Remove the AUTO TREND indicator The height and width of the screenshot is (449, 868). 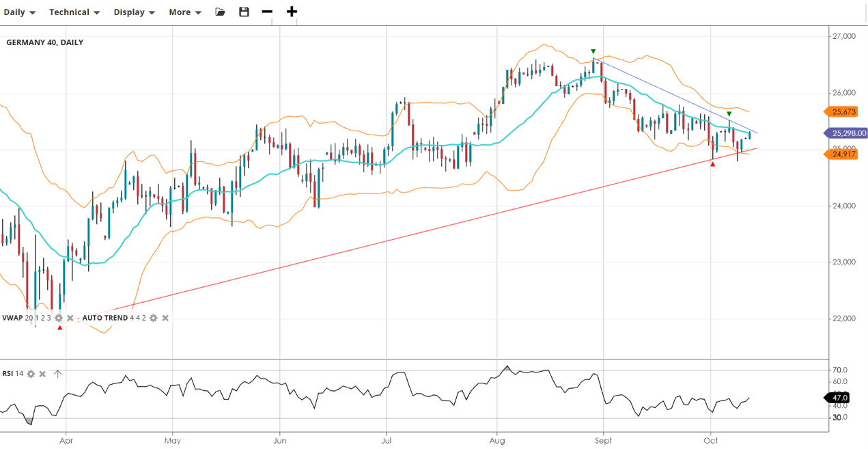click(165, 318)
